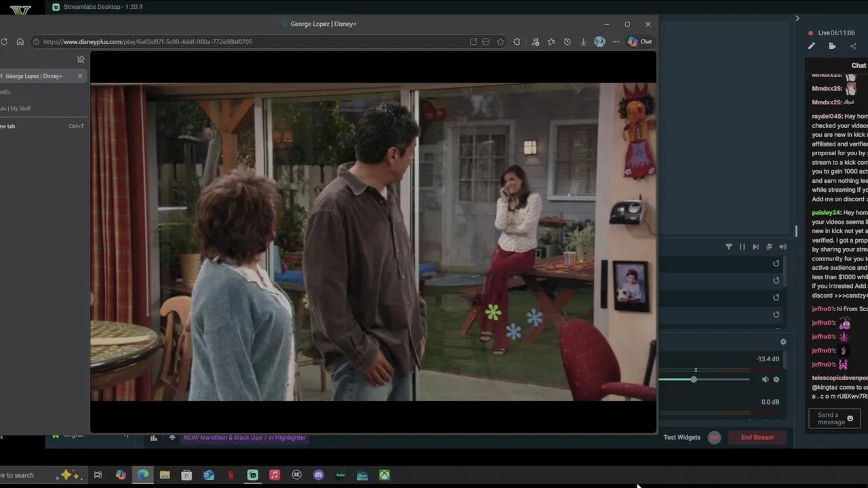Replay the first event in list
The image size is (868, 488).
pyautogui.click(x=776, y=264)
